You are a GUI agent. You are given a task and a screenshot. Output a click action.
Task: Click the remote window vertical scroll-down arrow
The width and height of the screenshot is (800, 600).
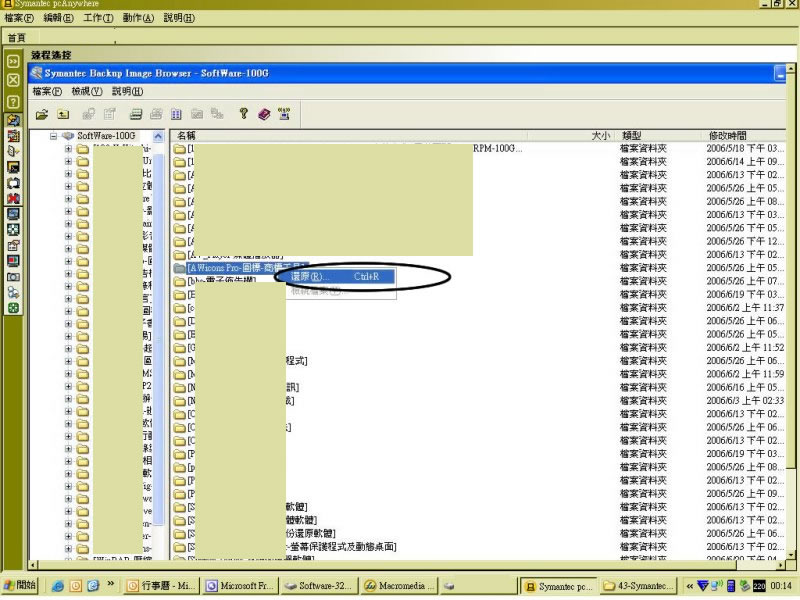790,556
